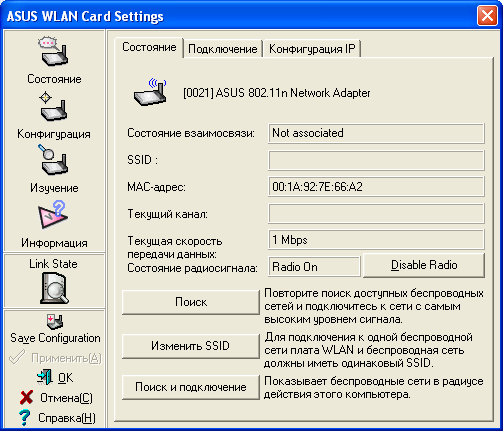Viewport: 503px width, 431px height.
Task: Click the empty Текущий канал field
Action: 376,214
